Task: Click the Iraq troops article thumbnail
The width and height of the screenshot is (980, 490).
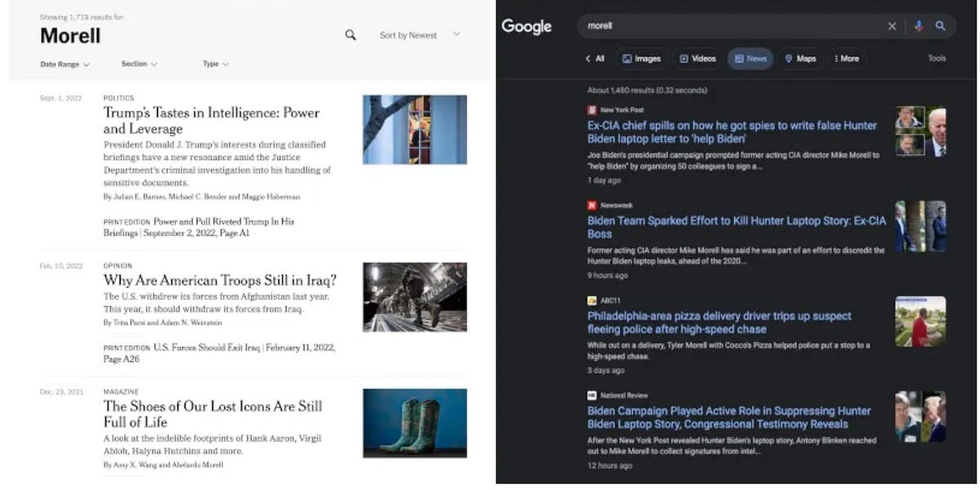Action: pyautogui.click(x=415, y=297)
